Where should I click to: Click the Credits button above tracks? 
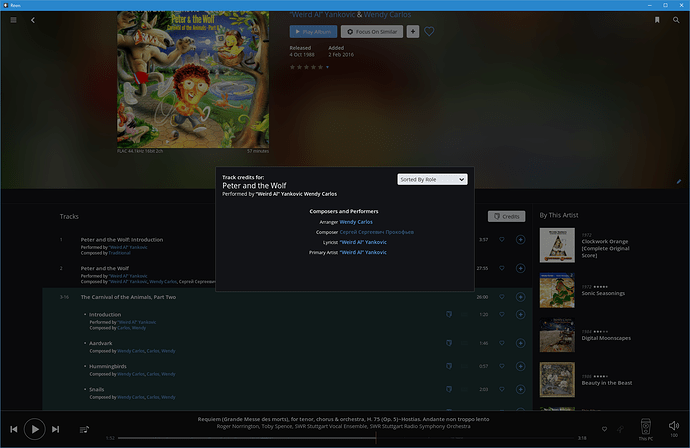pos(506,217)
